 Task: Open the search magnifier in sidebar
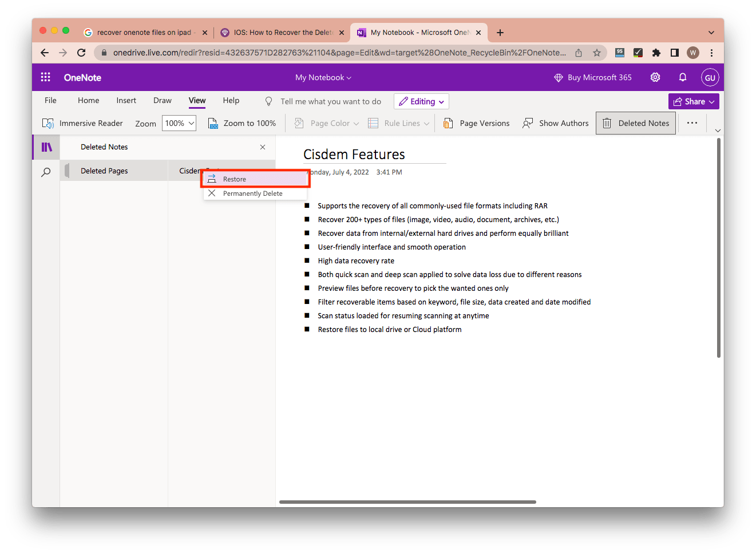46,172
